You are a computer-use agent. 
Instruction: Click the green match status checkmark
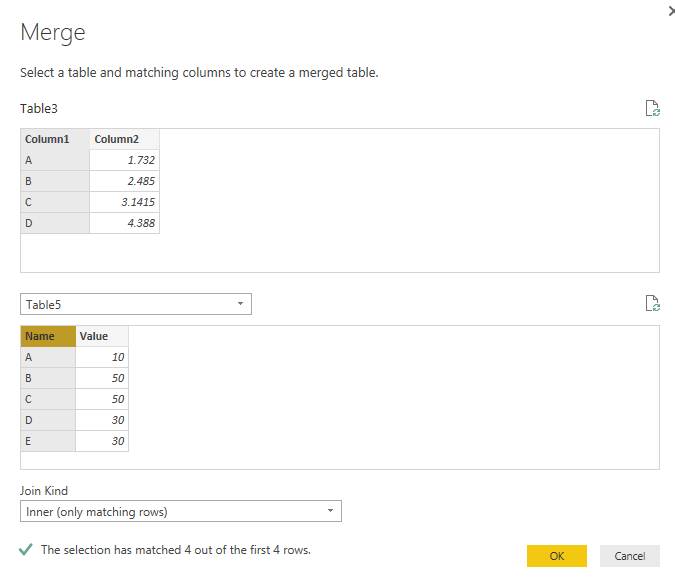click(26, 550)
